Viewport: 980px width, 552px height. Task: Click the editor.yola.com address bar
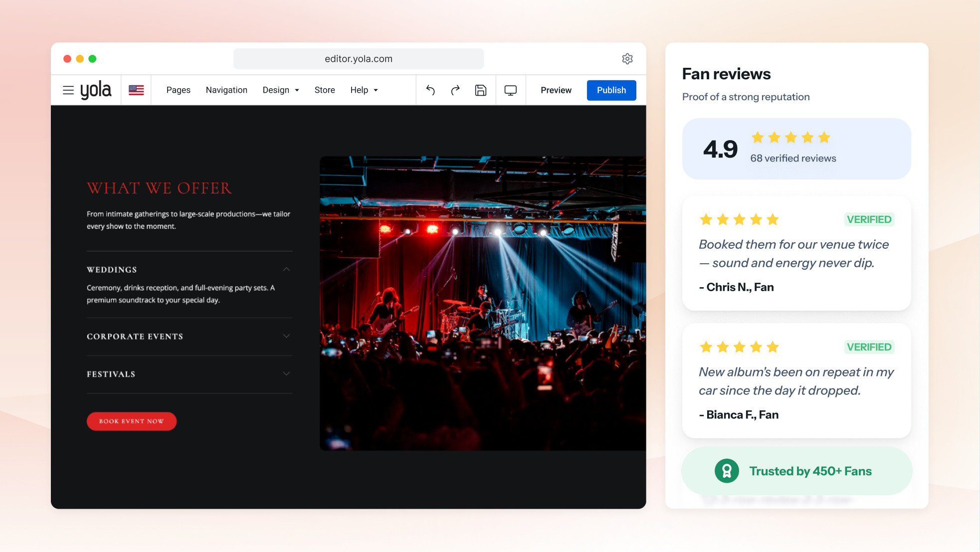[x=359, y=59]
